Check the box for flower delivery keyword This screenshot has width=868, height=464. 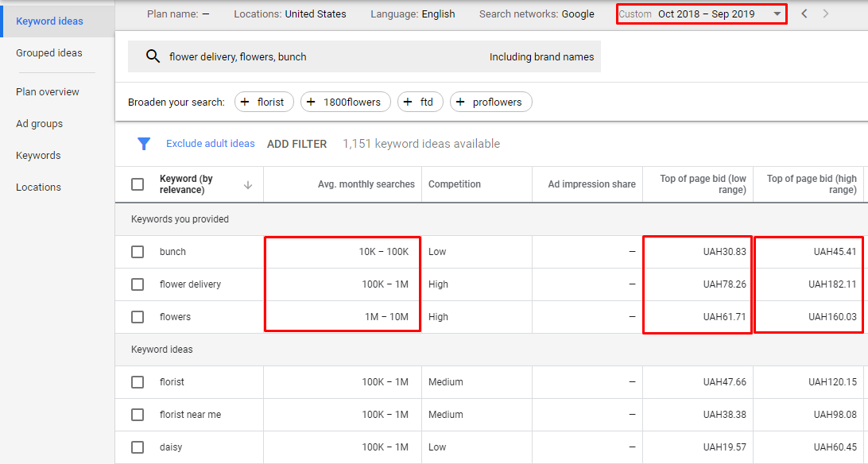138,284
